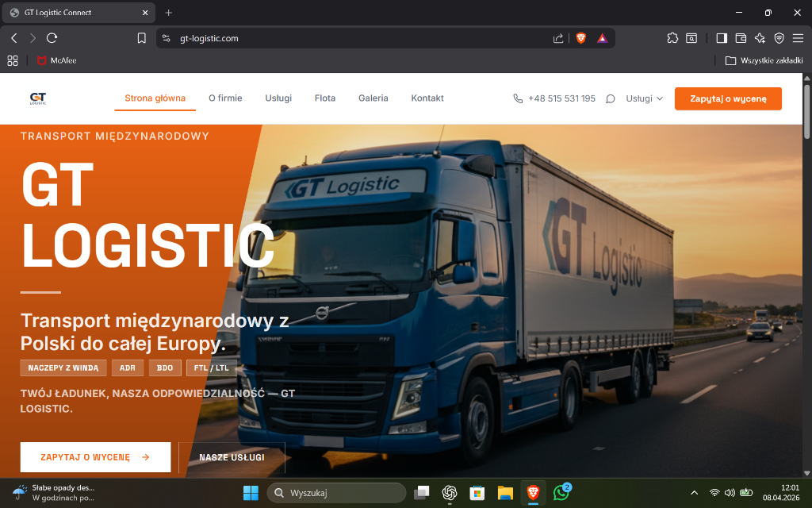Click the TRANSPORT MIĘDZYNARODOWY heading text
Viewport: 812px width, 508px height.
pos(115,136)
